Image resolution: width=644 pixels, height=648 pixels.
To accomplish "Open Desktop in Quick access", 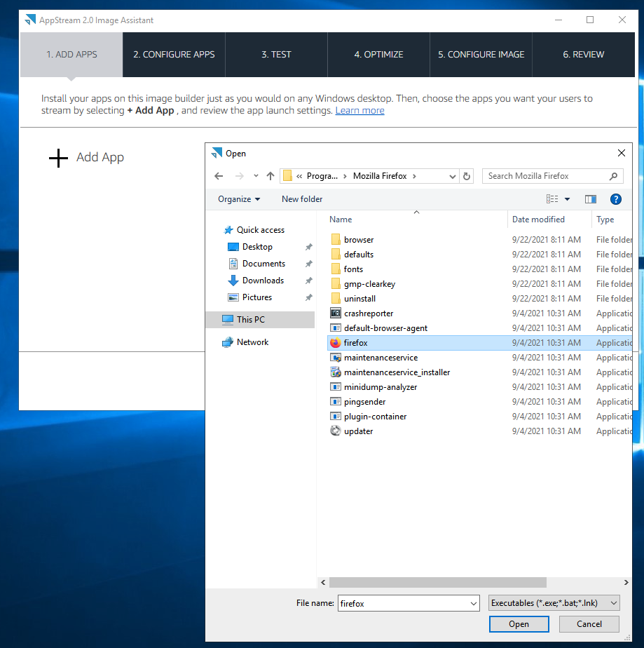I will tap(257, 247).
